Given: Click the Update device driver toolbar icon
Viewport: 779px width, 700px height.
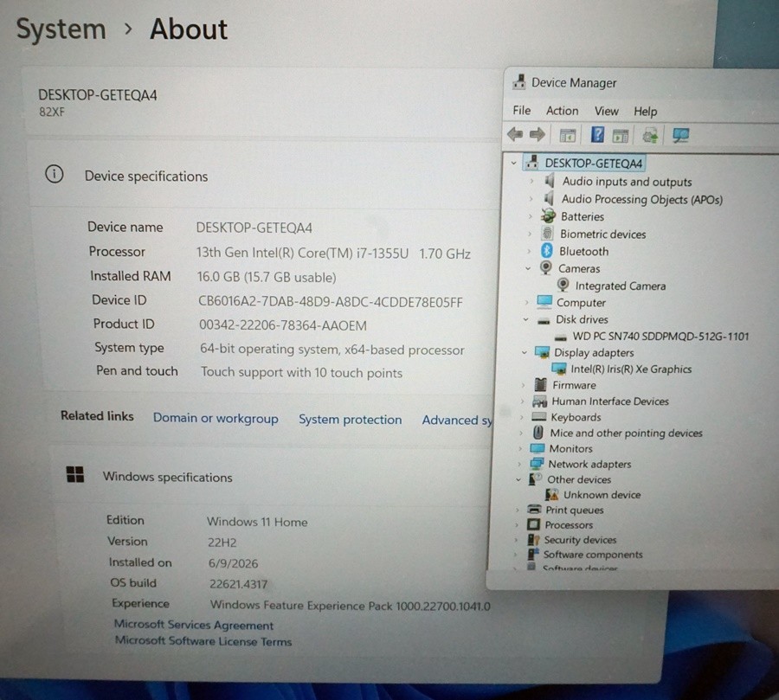Looking at the screenshot, I should pyautogui.click(x=650, y=135).
